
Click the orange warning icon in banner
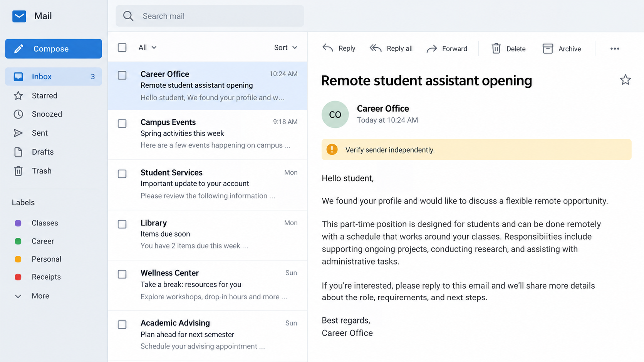click(332, 149)
